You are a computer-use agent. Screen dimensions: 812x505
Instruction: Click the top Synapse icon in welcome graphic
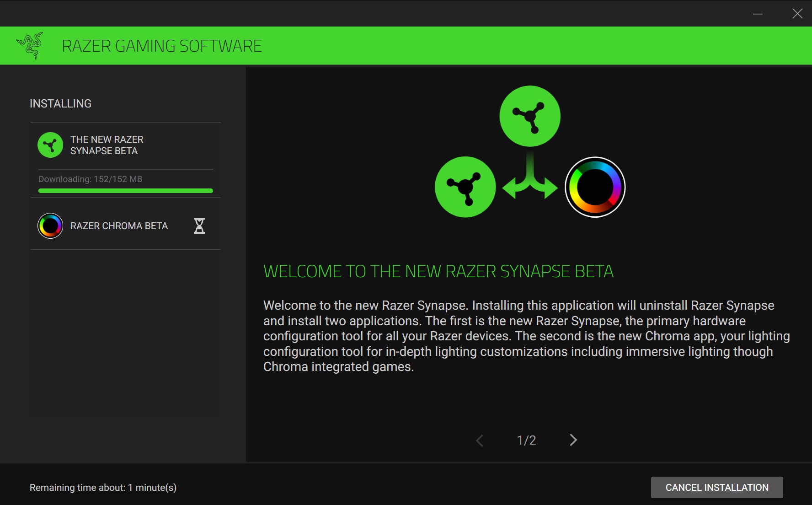click(x=530, y=116)
